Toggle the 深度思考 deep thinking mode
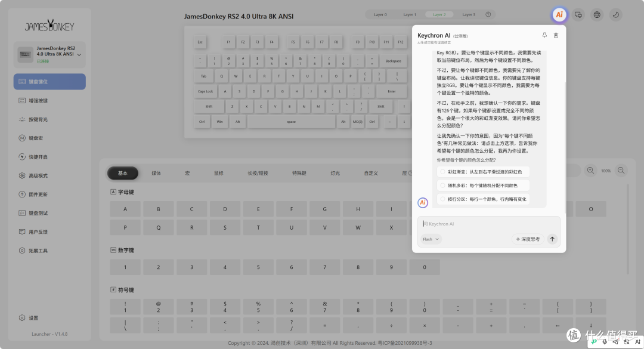This screenshot has height=349, width=644. (528, 239)
